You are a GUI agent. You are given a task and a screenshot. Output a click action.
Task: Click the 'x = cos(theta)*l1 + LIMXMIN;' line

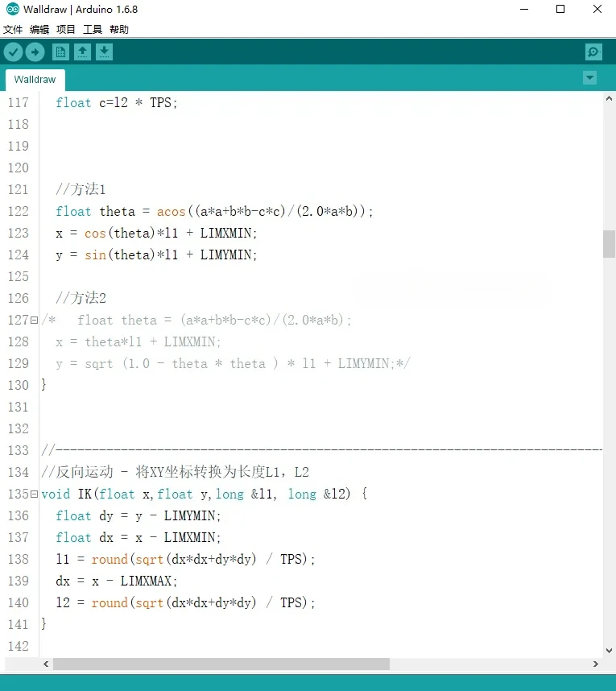156,233
